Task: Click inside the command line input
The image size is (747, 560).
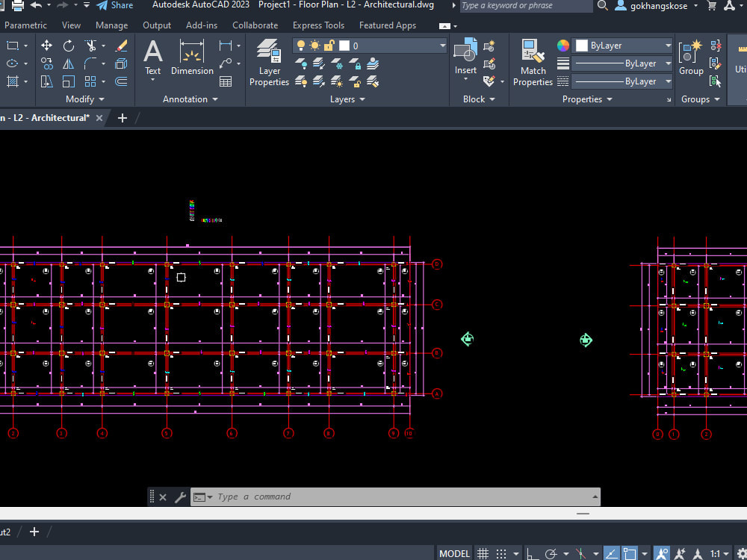Action: (x=336, y=497)
